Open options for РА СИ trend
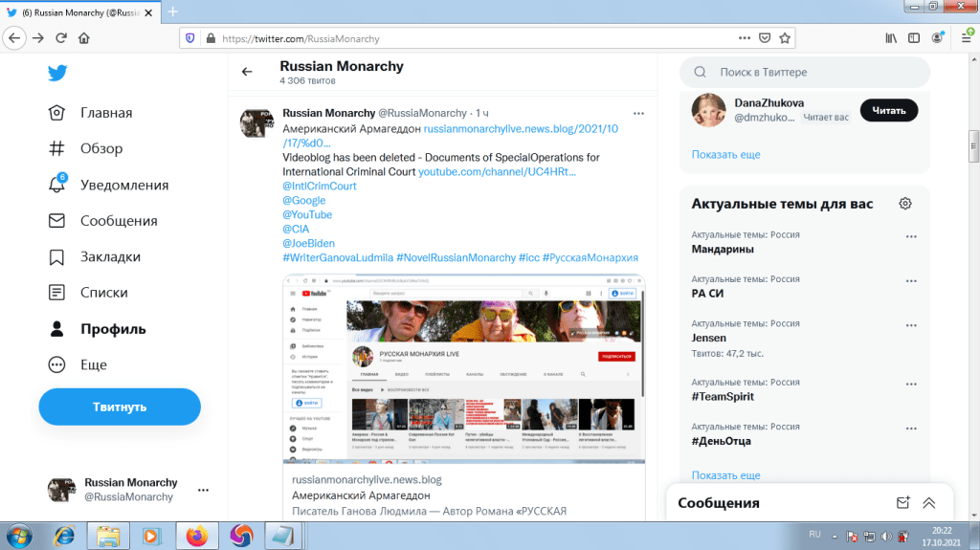 click(x=911, y=281)
